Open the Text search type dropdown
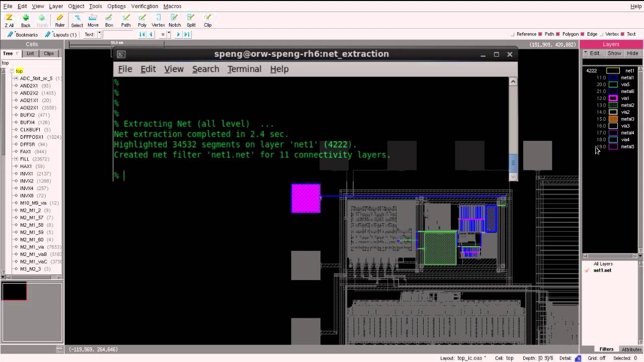The height and width of the screenshot is (362, 644). click(99, 34)
